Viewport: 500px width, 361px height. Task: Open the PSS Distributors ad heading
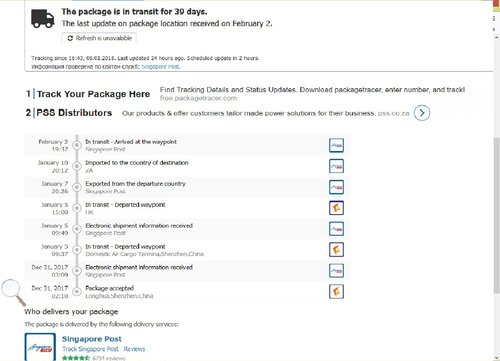coord(74,113)
